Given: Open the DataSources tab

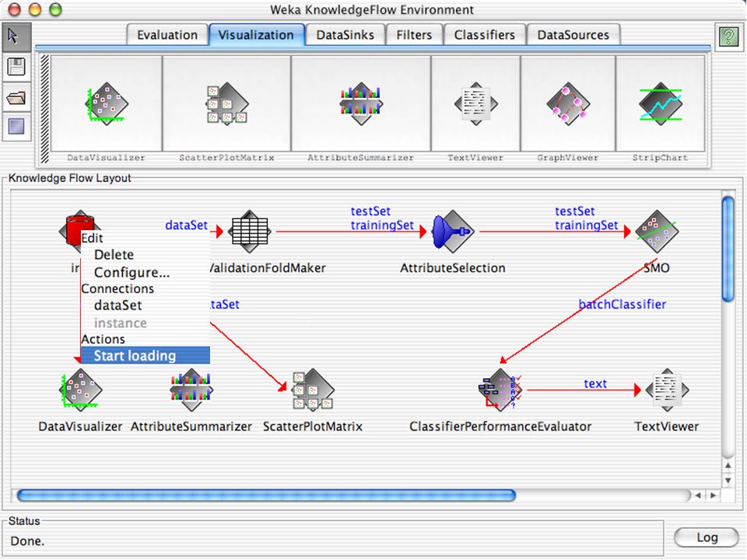Looking at the screenshot, I should pyautogui.click(x=573, y=35).
